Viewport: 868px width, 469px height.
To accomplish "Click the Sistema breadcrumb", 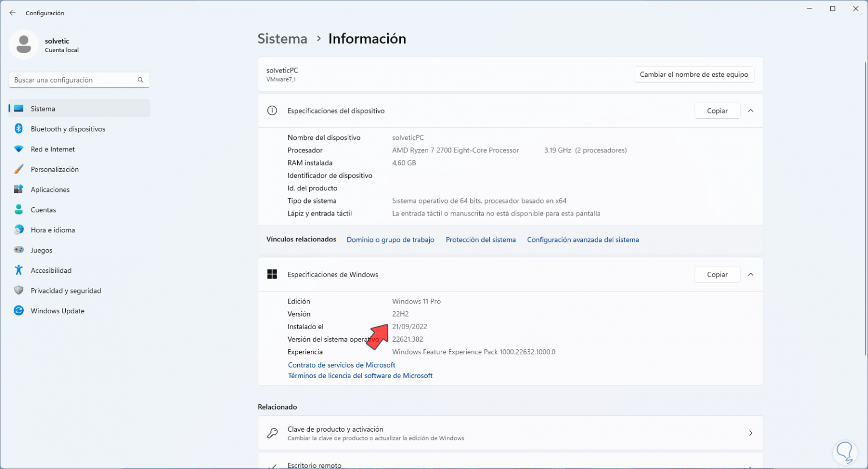I will point(282,38).
